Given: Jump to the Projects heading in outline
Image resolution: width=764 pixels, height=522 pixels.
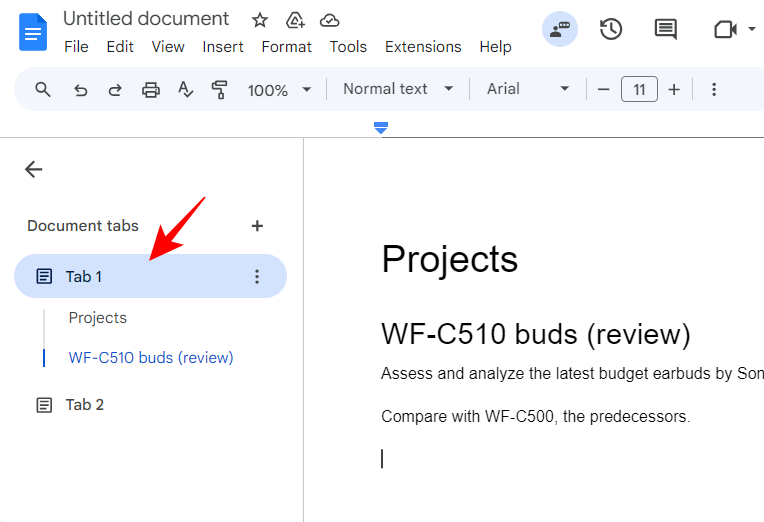Looking at the screenshot, I should 98,318.
